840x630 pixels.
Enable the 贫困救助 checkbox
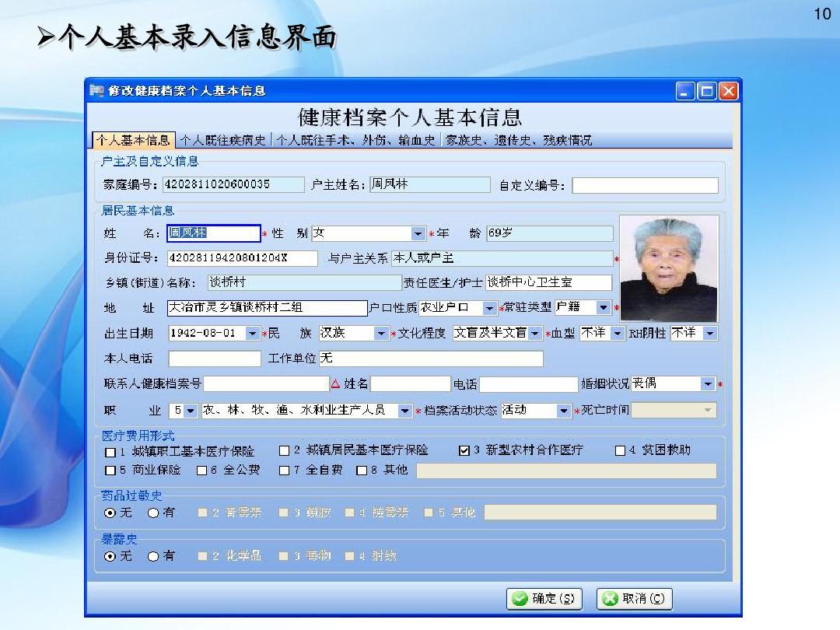[x=621, y=450]
